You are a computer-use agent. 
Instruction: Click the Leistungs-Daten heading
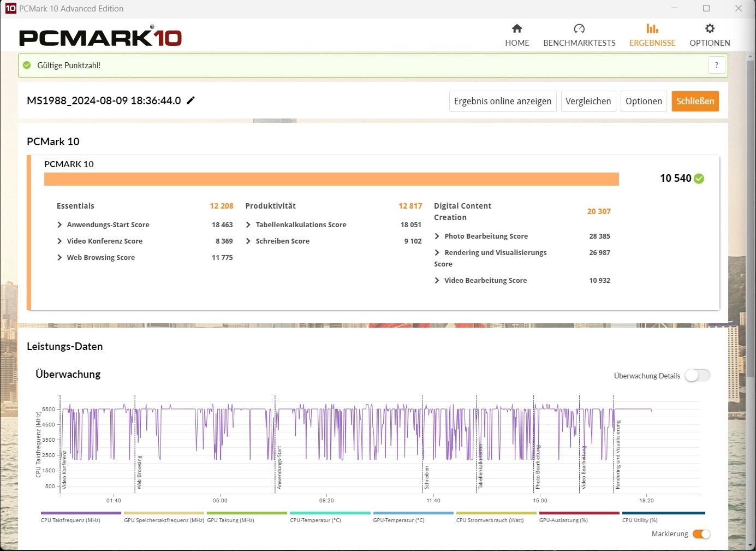click(x=65, y=346)
